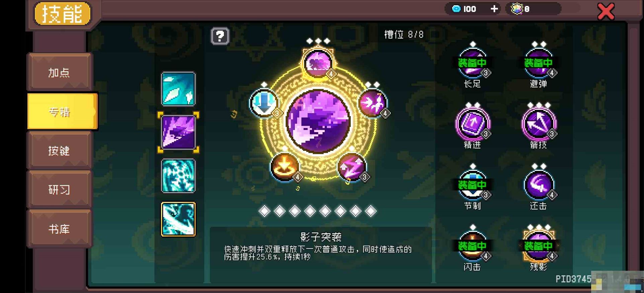This screenshot has height=293, width=644.
Task: Go to the 书库 tab
Action: coord(59,229)
